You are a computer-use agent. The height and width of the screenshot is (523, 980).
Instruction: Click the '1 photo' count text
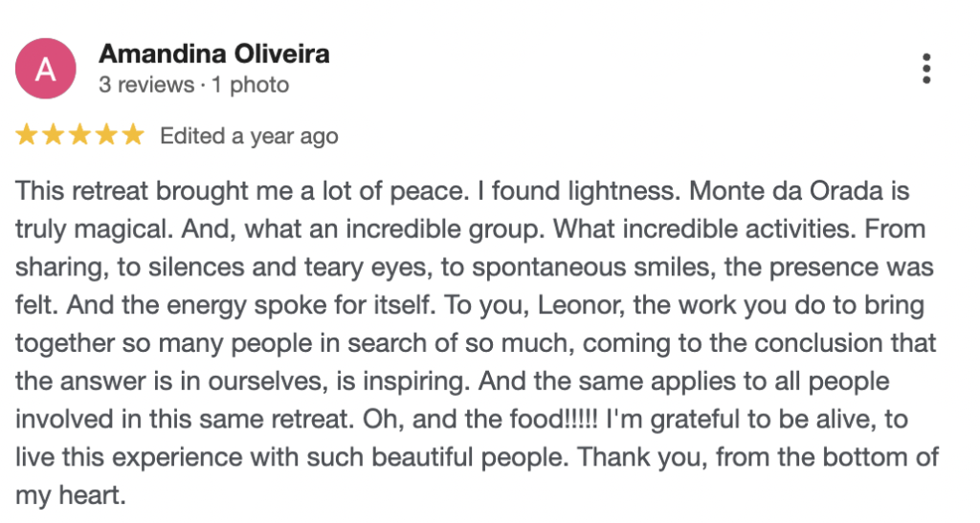250,85
